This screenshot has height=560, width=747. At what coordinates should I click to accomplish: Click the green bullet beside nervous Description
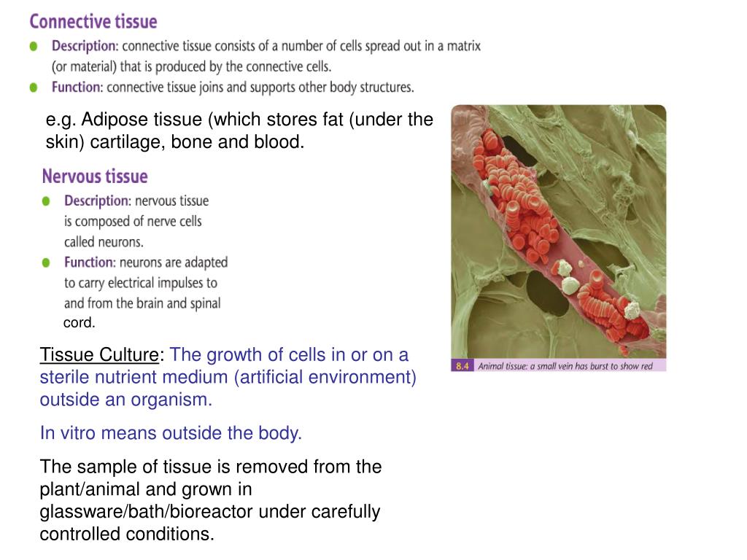click(46, 201)
